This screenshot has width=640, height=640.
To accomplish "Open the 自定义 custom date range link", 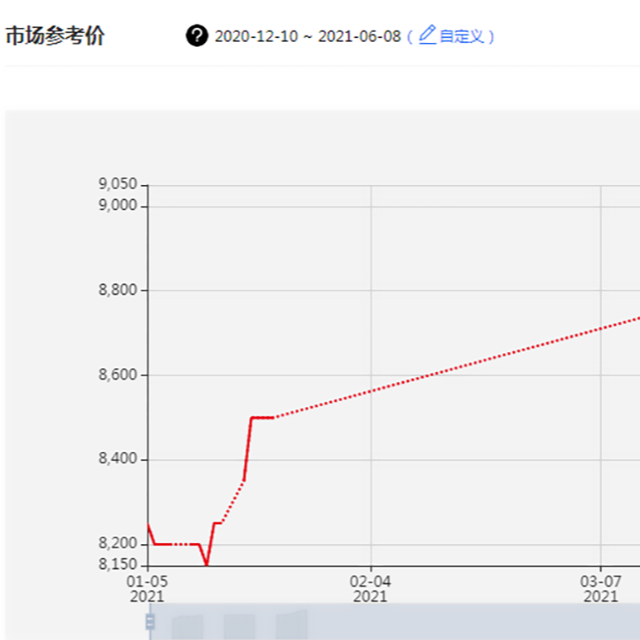I will pyautogui.click(x=462, y=36).
